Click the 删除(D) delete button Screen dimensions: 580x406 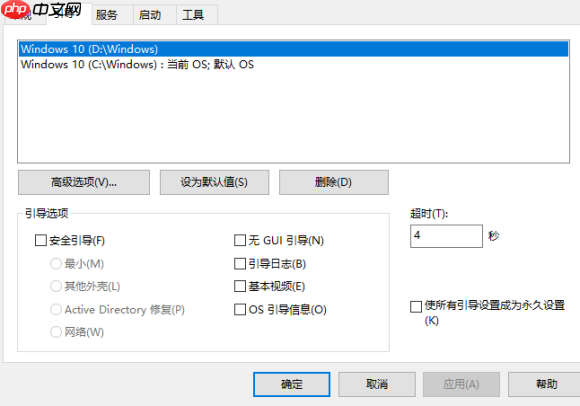(334, 182)
